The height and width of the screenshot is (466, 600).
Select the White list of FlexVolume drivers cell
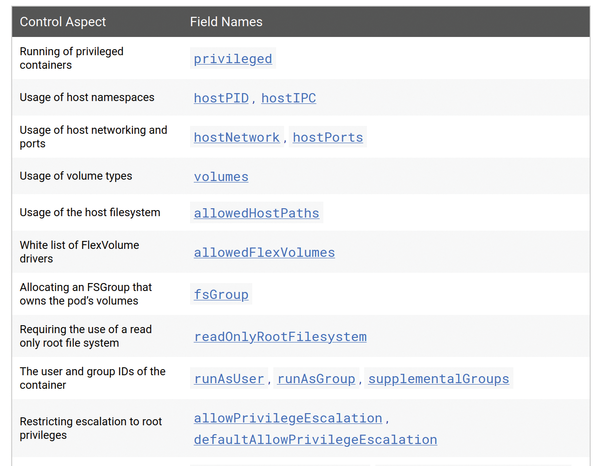pos(79,252)
